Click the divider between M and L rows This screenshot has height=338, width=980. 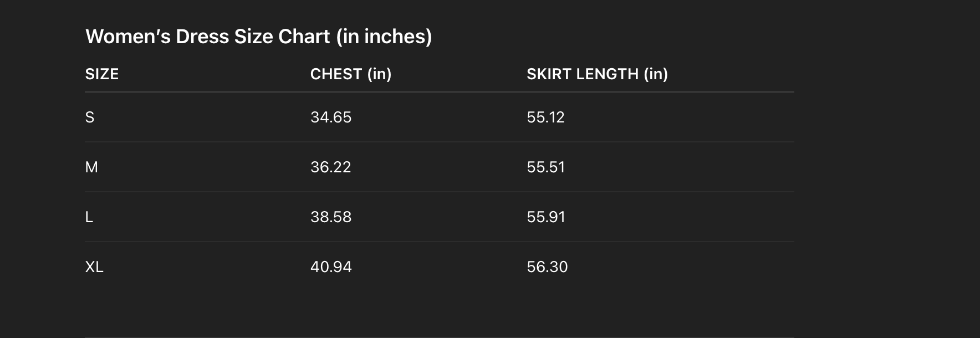[439, 192]
